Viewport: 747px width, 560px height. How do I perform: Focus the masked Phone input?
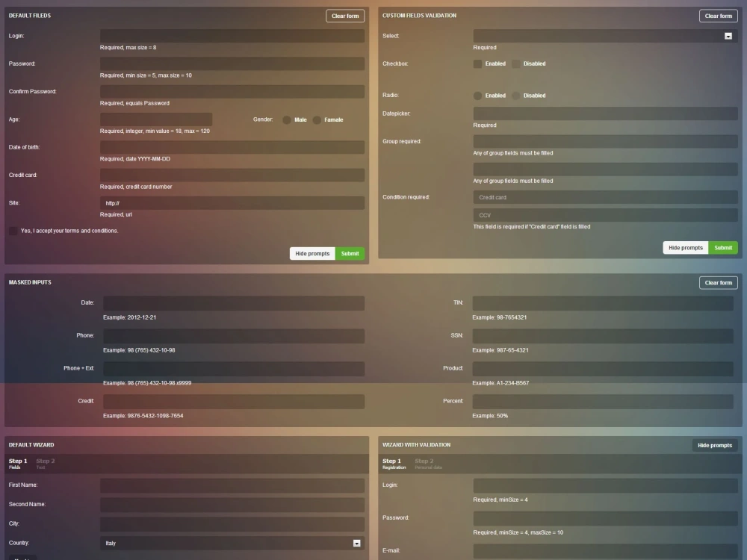(x=233, y=336)
